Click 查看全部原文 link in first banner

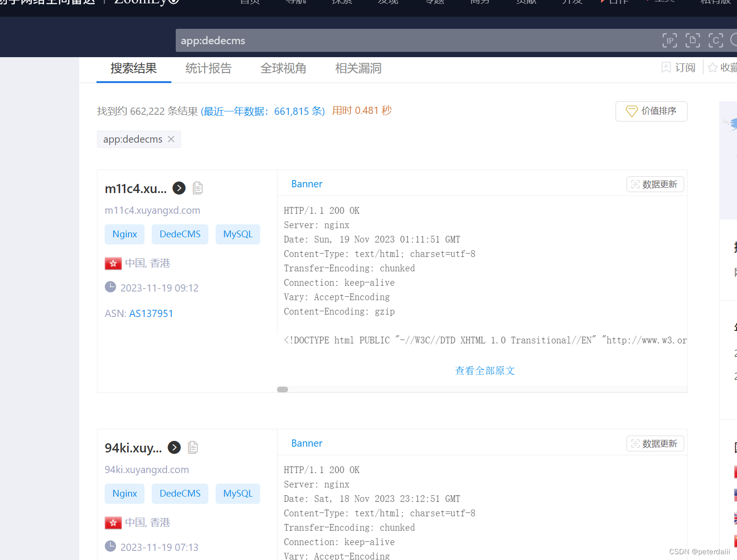(x=485, y=371)
